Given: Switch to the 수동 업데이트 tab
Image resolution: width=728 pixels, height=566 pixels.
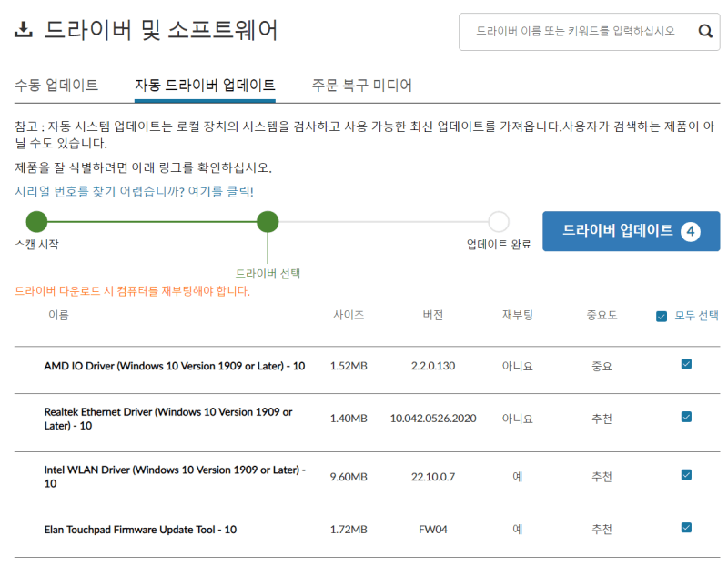Looking at the screenshot, I should [58, 85].
